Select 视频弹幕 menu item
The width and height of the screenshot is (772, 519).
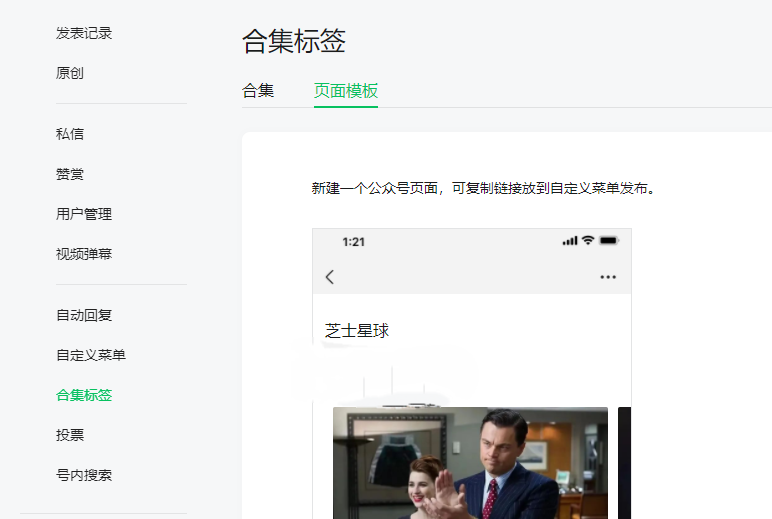[84, 254]
